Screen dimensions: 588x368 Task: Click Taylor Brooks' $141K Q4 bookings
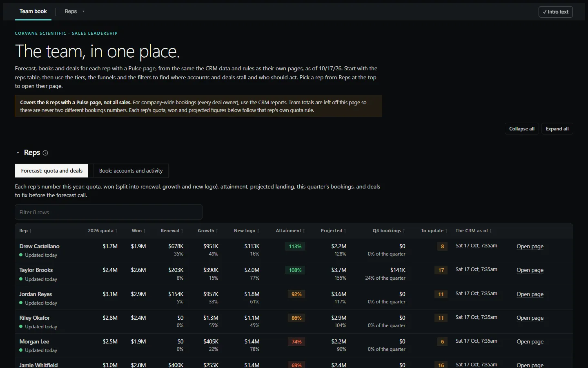[x=398, y=270]
